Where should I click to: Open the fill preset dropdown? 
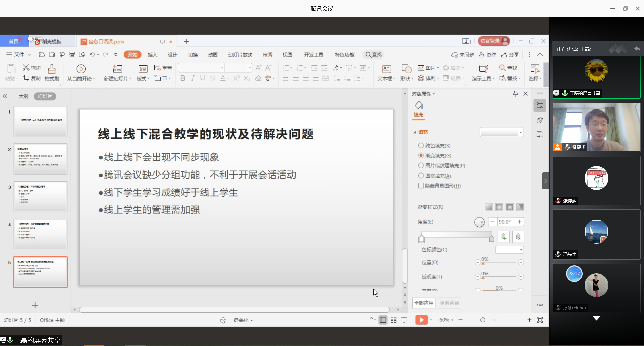pyautogui.click(x=501, y=132)
